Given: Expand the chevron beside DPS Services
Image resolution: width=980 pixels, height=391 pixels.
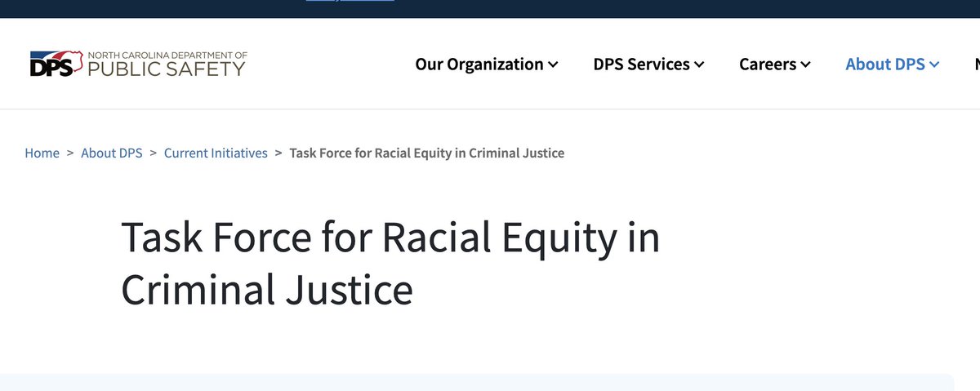Looking at the screenshot, I should coord(699,64).
